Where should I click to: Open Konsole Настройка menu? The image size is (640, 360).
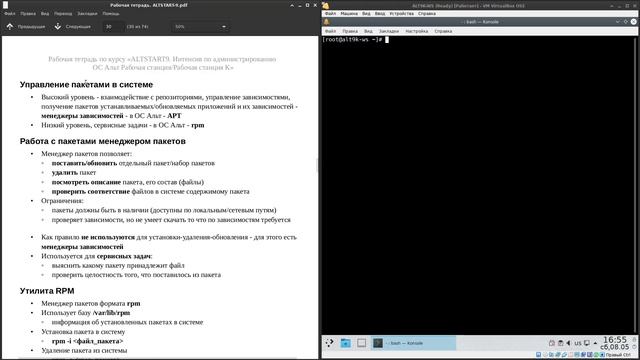tap(417, 31)
